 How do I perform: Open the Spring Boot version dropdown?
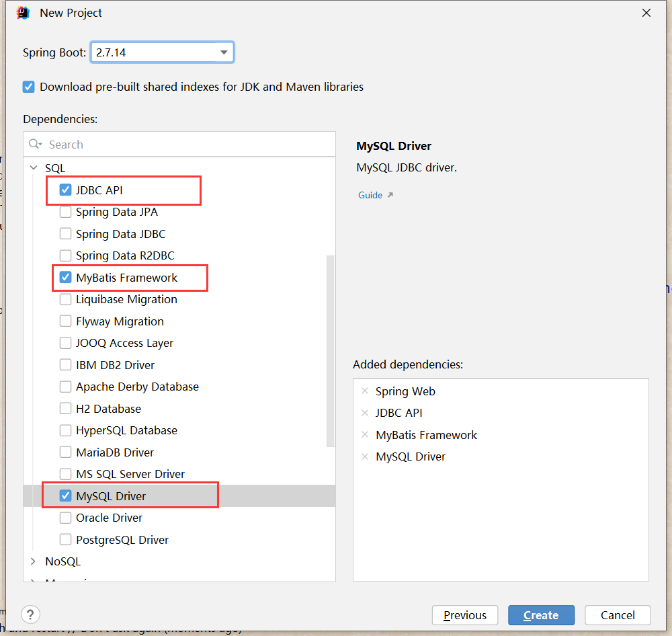224,52
